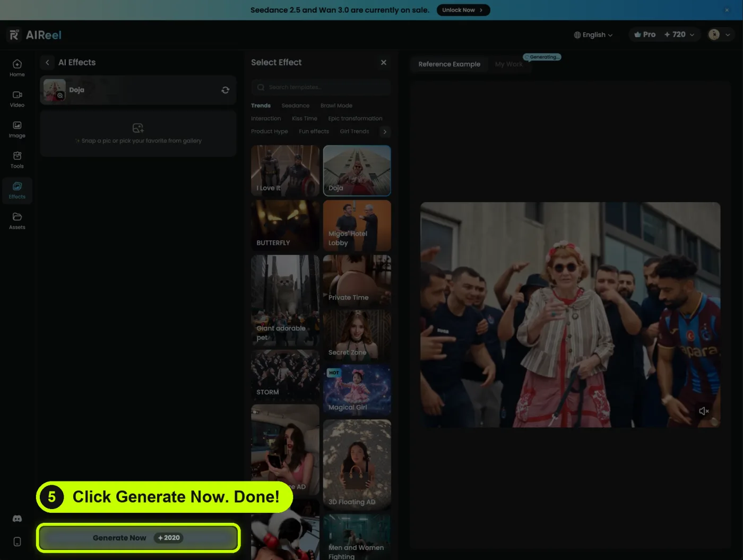This screenshot has width=743, height=560.
Task: Click the Generate Now button
Action: [x=138, y=538]
